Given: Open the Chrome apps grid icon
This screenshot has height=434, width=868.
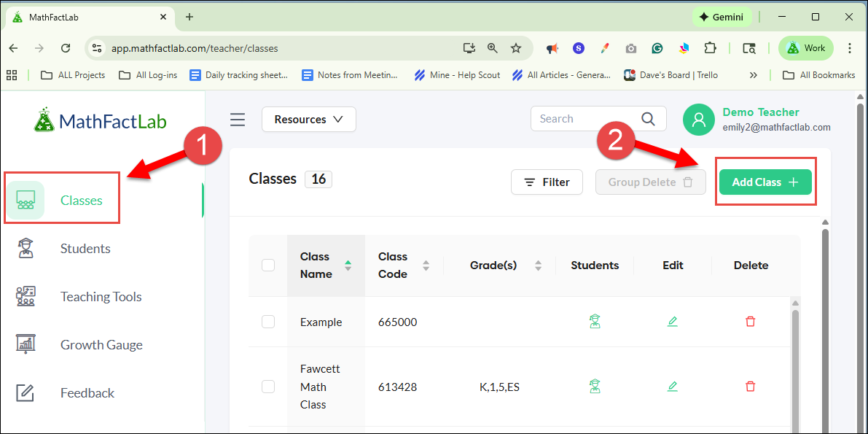Looking at the screenshot, I should coord(12,75).
